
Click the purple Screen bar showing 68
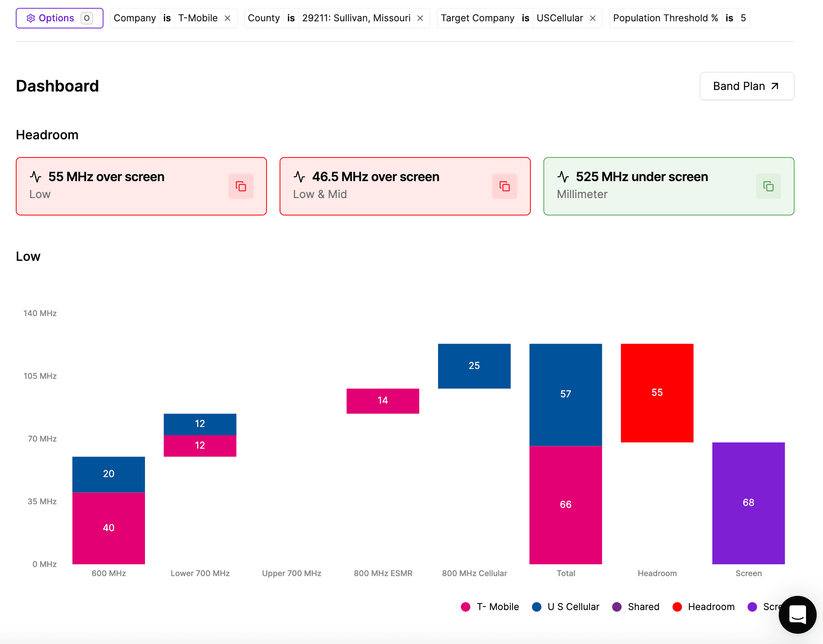(748, 503)
